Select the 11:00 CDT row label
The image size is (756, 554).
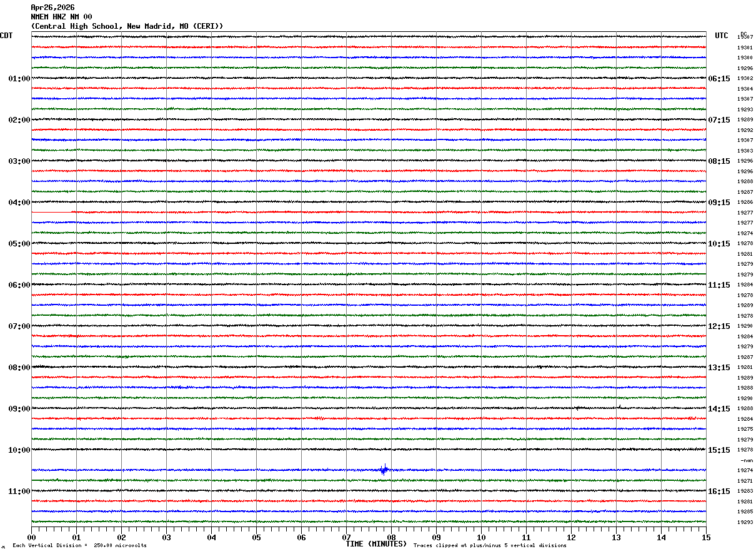[19, 491]
